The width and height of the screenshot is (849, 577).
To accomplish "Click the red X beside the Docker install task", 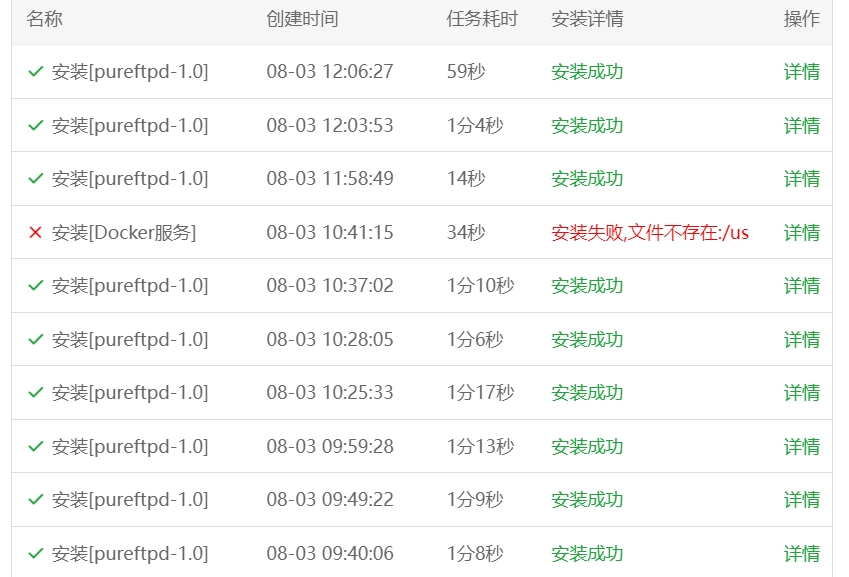I will [36, 233].
